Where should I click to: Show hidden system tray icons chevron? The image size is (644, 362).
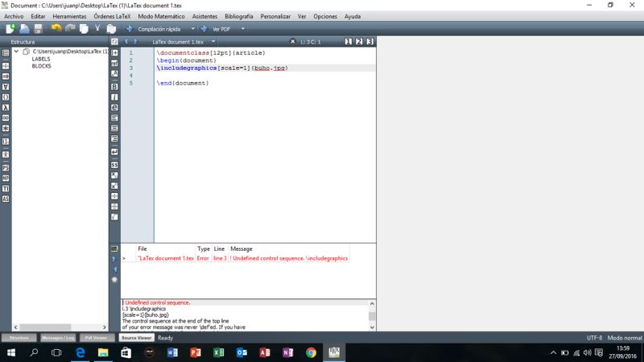coord(553,352)
